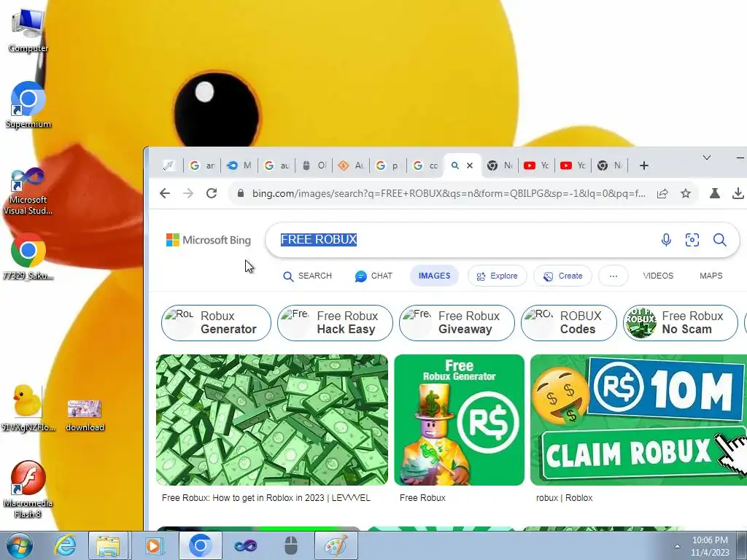Open the Chrome labs flask icon
747x560 pixels.
point(715,193)
